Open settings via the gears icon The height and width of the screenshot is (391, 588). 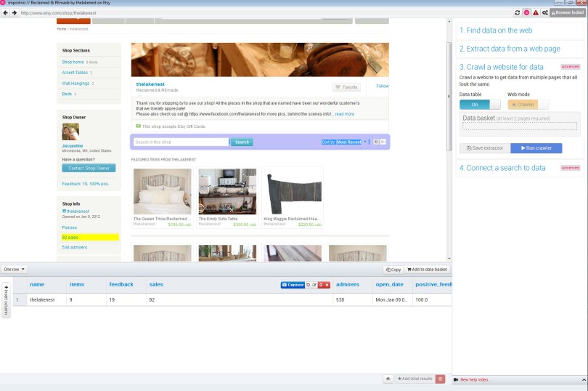544,12
